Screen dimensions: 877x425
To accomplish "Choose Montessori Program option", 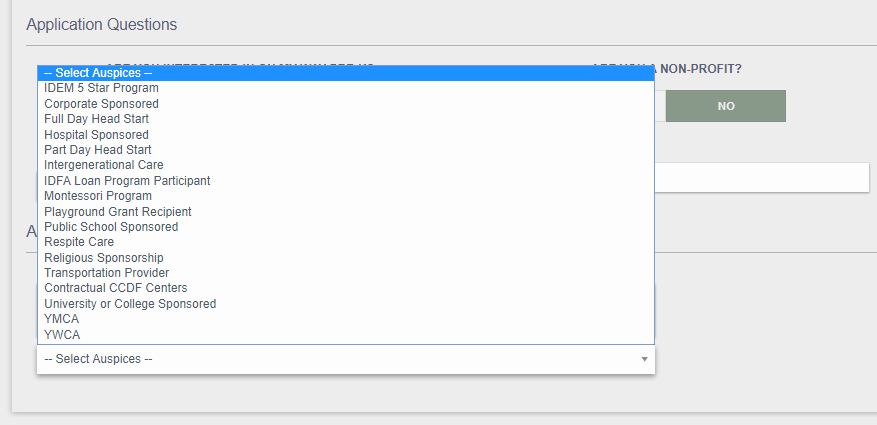I will (98, 196).
